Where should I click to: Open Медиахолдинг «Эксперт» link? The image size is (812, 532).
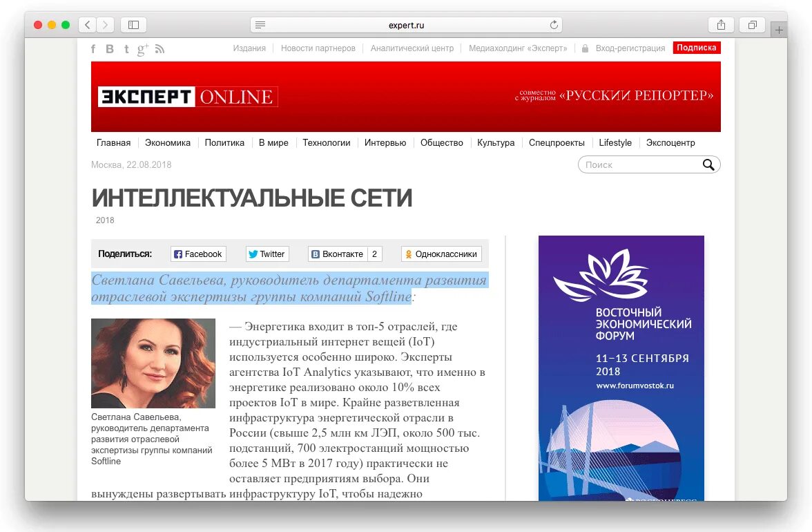(518, 48)
